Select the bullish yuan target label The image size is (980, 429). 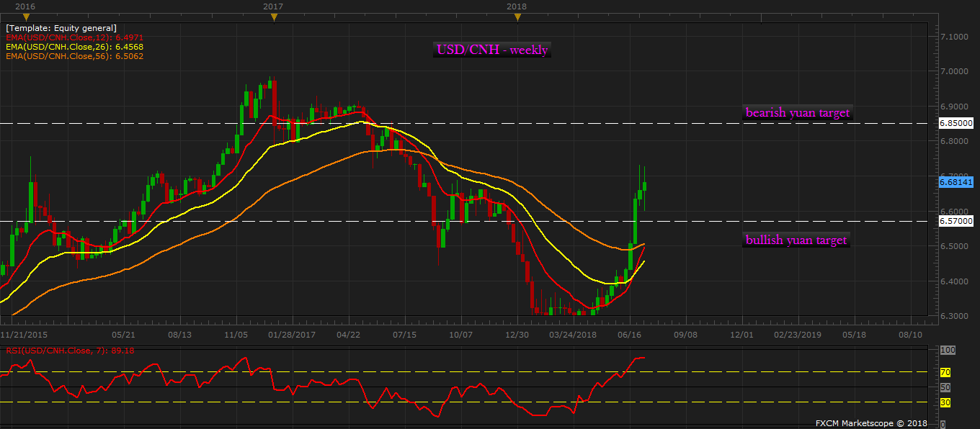[x=796, y=240]
